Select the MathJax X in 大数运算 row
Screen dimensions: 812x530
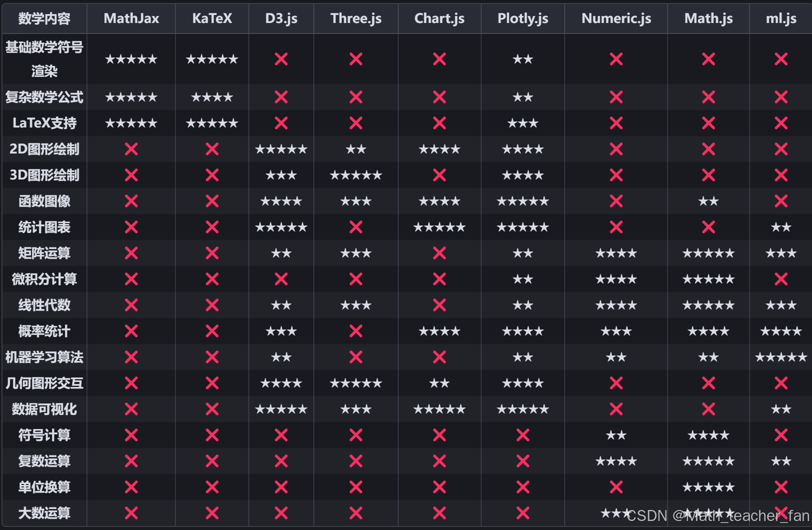[131, 513]
